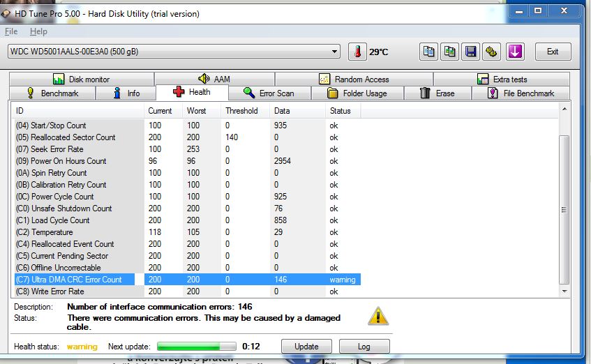Select the (07) Seek Error Rate row
This screenshot has height=364, width=591.
click(187, 149)
